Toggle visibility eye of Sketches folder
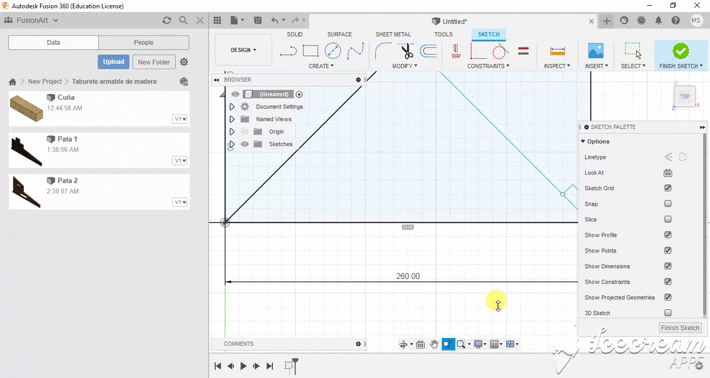Image resolution: width=710 pixels, height=378 pixels. click(245, 144)
